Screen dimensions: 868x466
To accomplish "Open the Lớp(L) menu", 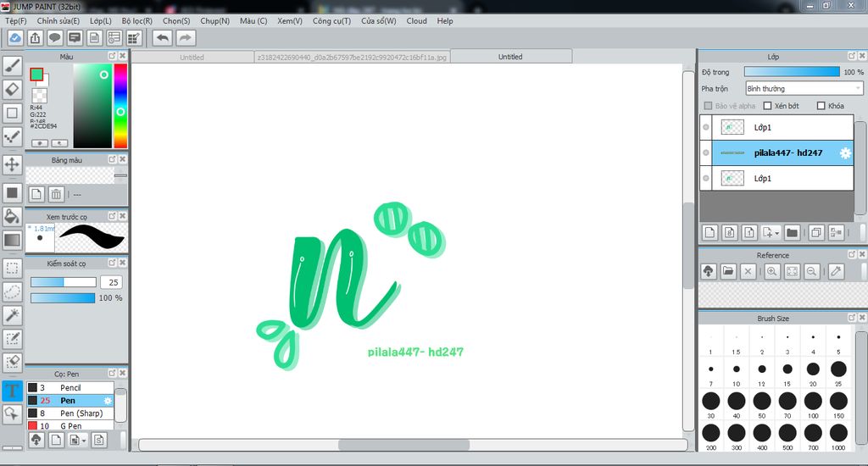I will click(101, 21).
